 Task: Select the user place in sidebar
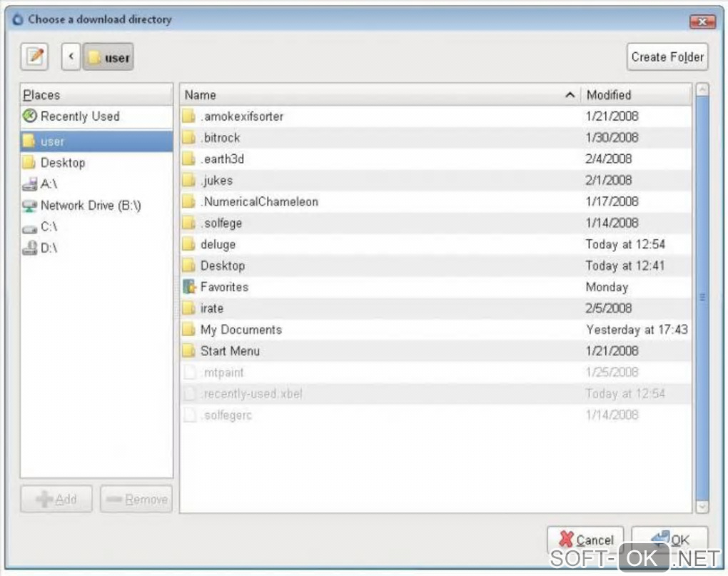tap(96, 141)
